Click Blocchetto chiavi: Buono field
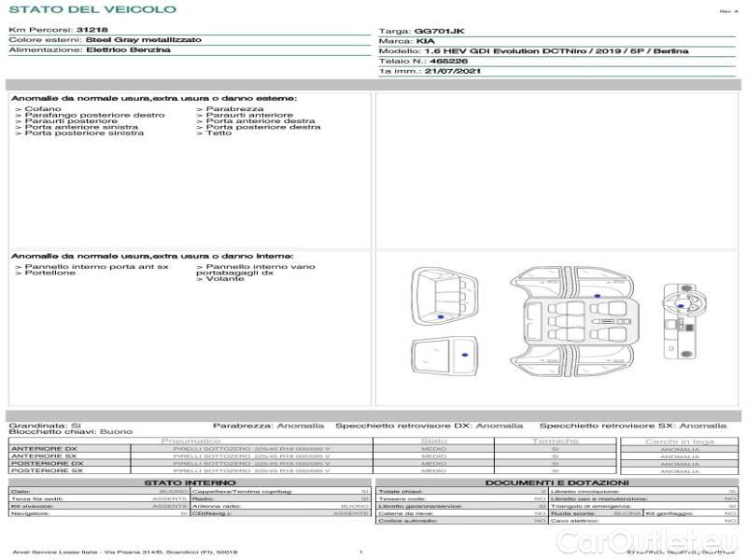Viewport: 747px width, 560px height. [71, 431]
